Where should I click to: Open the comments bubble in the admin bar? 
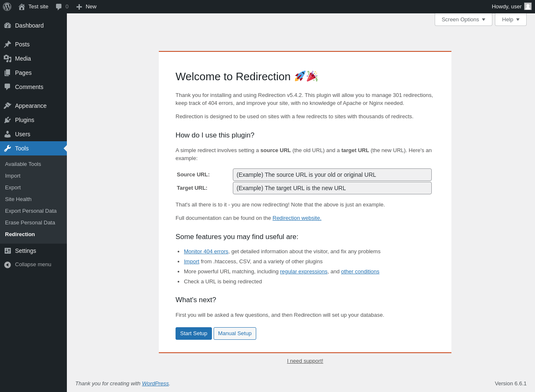59,7
